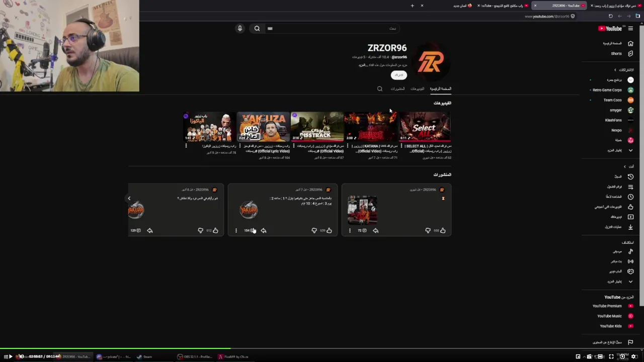Play the Select ALL video thumbnail

click(425, 127)
